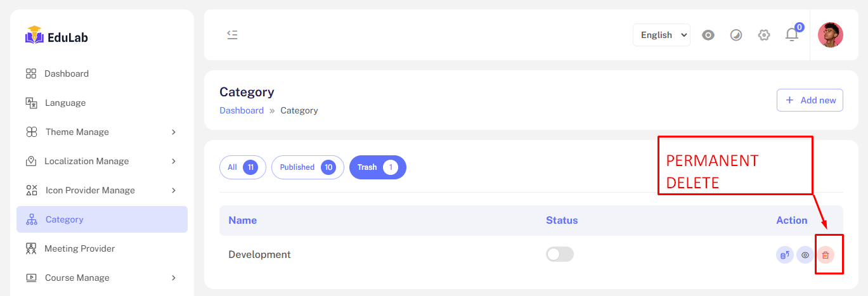
Task: Collapse the sidebar with the menu icon
Action: (232, 35)
